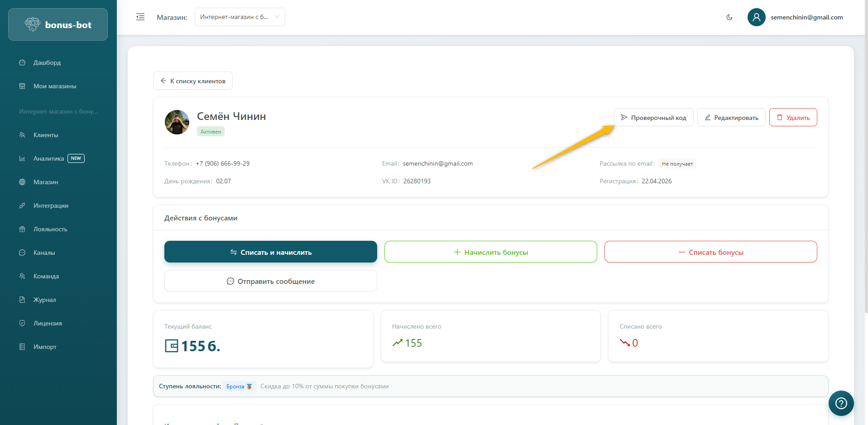
Task: Click the green Accrue bonuses button
Action: click(490, 252)
